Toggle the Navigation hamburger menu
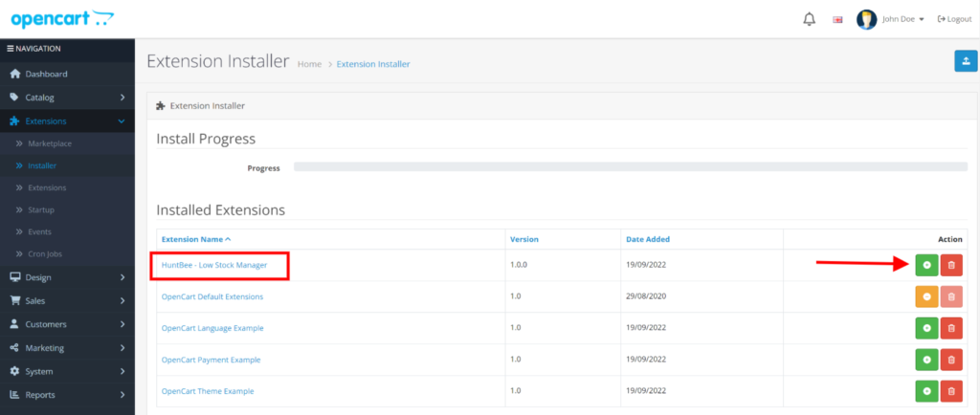 pos(10,49)
